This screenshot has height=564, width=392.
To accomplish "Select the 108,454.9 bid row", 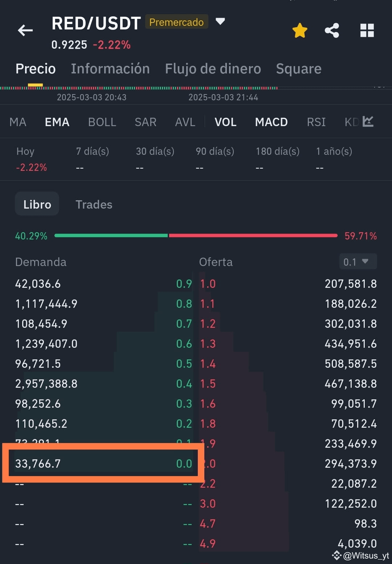I will pos(103,323).
